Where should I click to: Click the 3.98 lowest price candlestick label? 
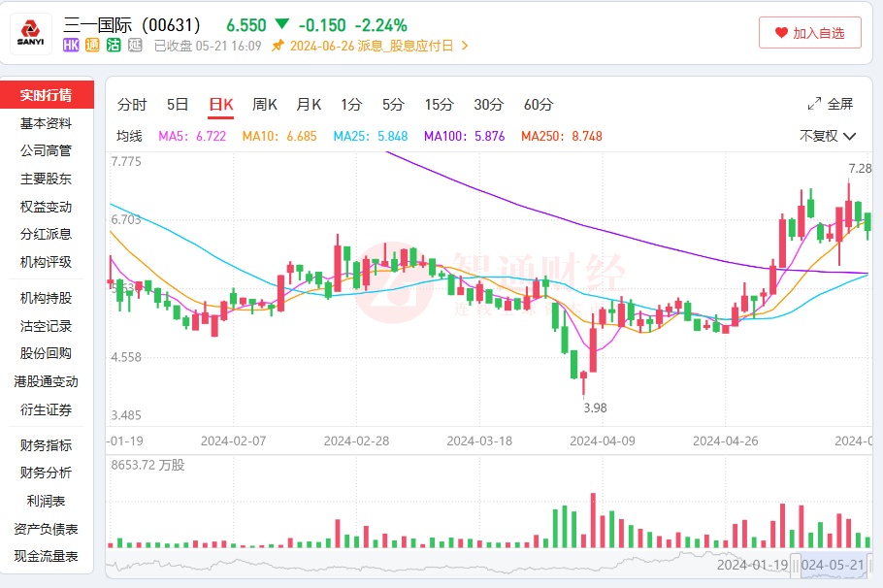tap(595, 408)
